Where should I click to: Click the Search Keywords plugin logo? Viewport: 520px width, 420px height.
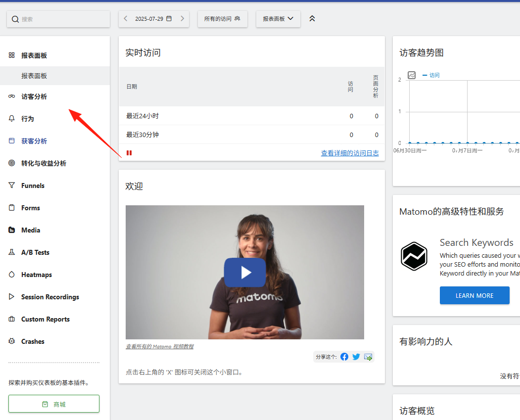[414, 256]
